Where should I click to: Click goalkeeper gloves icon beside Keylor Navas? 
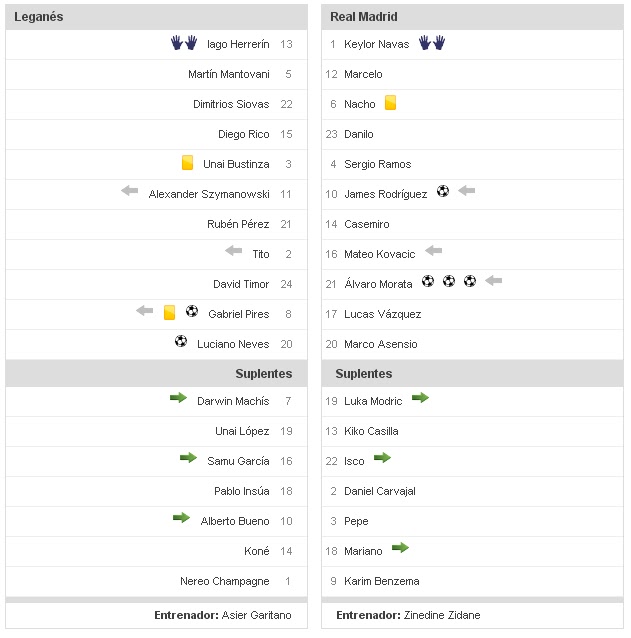click(x=432, y=43)
